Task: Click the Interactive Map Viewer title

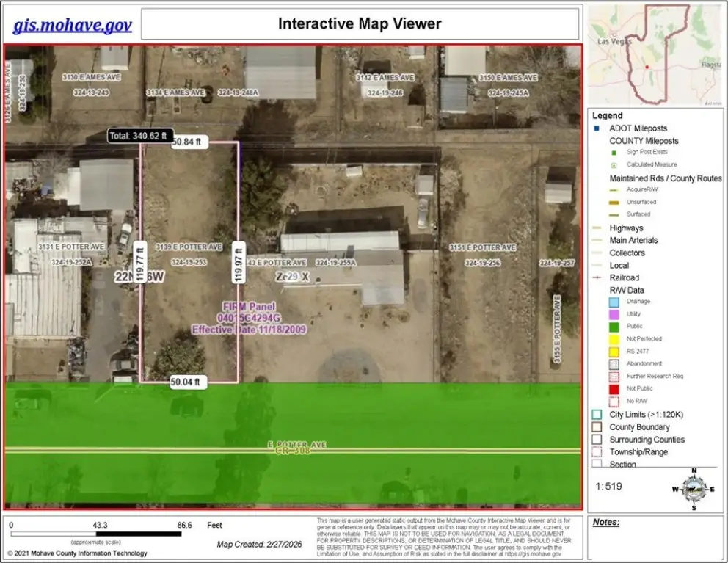Action: coord(360,24)
